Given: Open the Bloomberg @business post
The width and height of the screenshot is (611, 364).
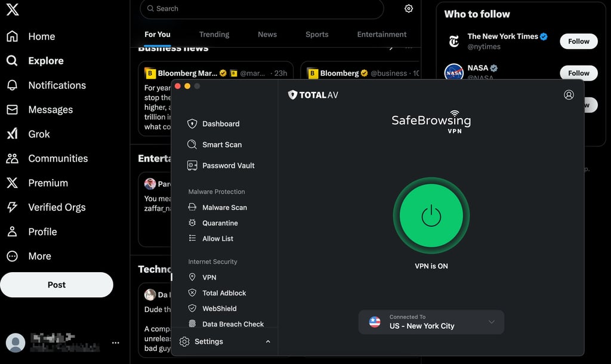Looking at the screenshot, I should [x=360, y=72].
